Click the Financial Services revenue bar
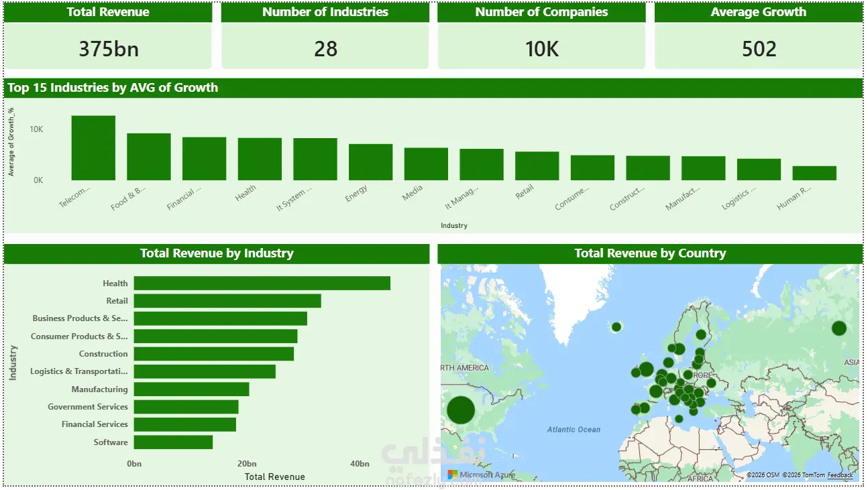 click(x=185, y=424)
